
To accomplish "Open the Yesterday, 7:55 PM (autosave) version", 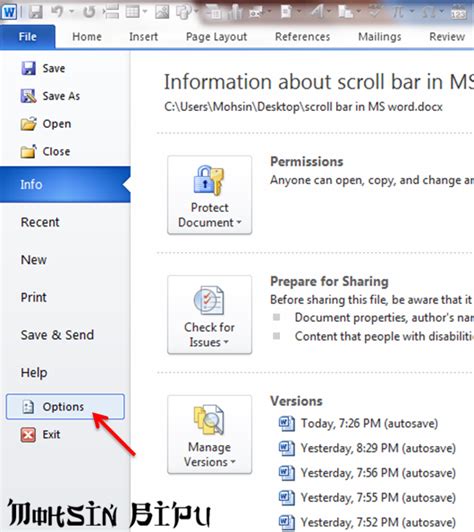I will 378,498.
